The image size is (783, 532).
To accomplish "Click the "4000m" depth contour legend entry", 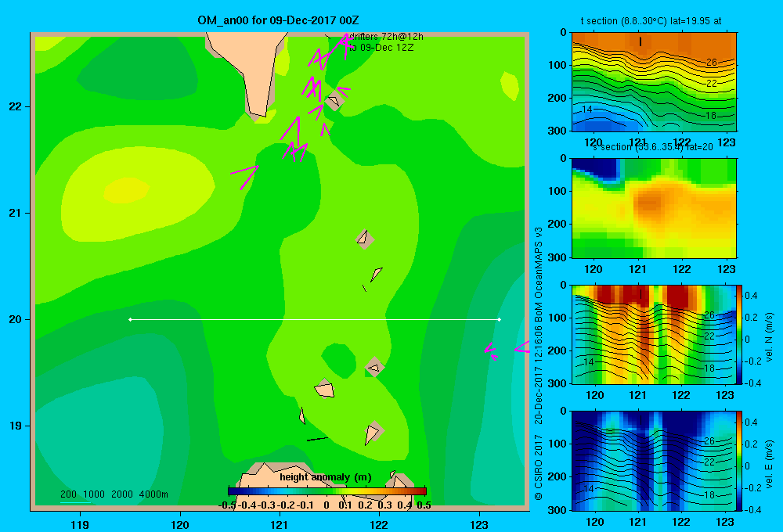I will (153, 494).
